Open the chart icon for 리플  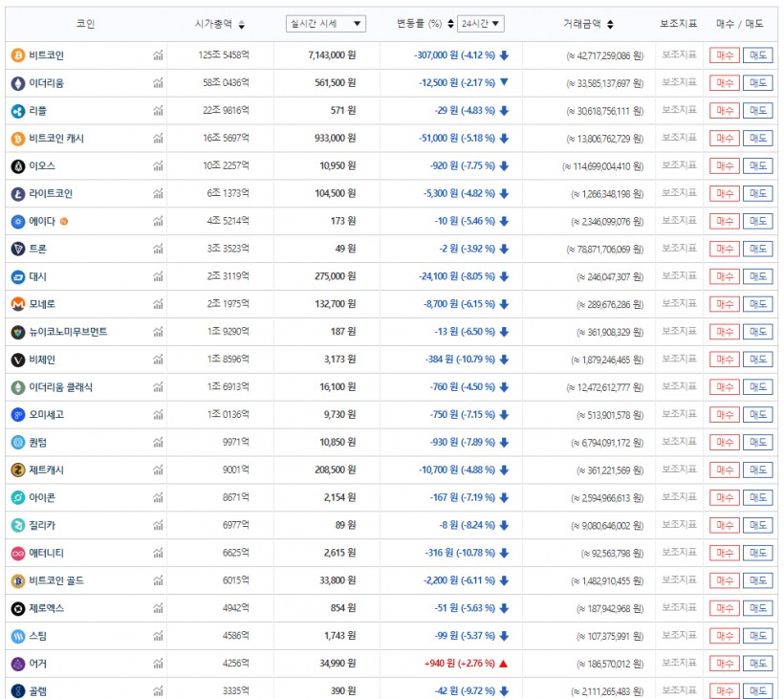(x=158, y=111)
